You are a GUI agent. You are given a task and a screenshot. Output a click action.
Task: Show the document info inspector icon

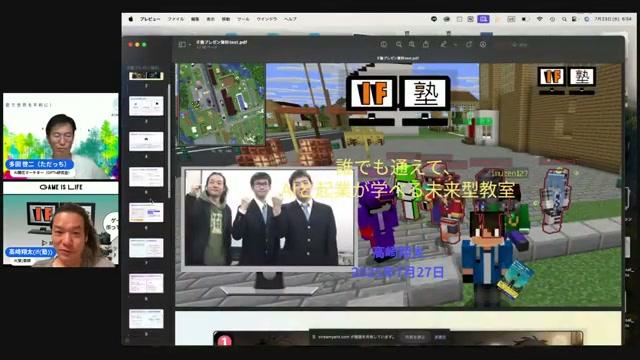click(x=384, y=44)
